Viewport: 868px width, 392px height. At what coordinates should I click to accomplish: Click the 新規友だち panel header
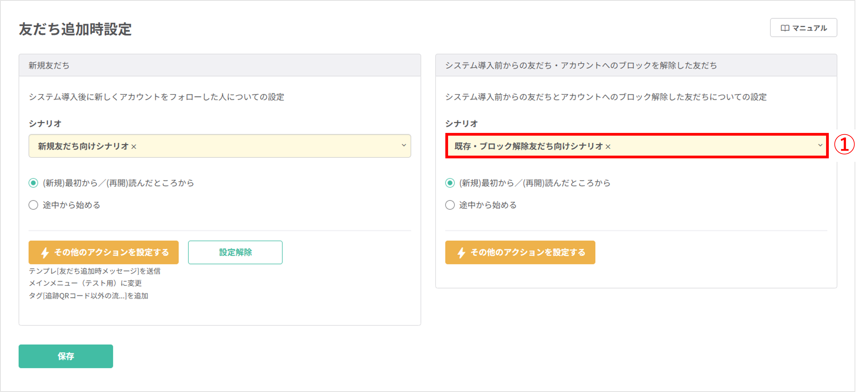pos(220,65)
